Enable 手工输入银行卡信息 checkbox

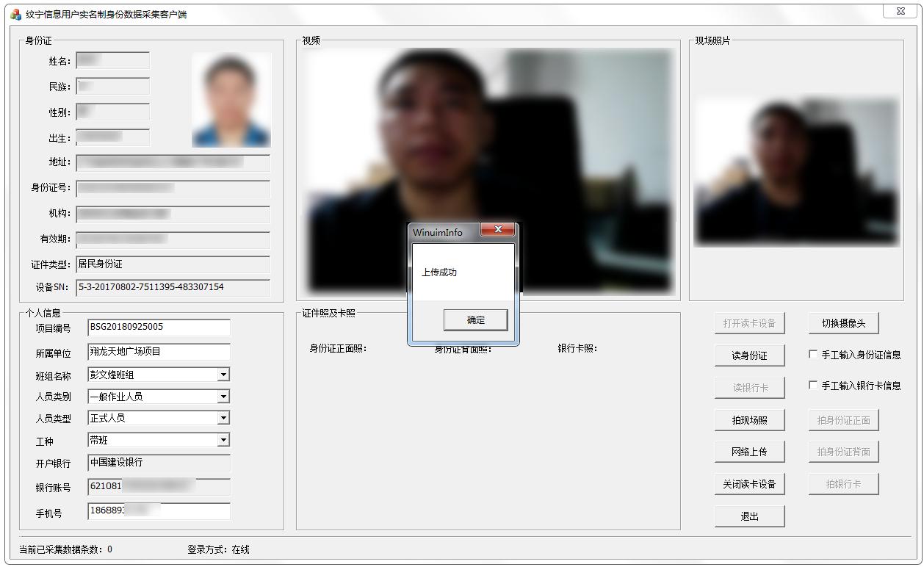[813, 386]
